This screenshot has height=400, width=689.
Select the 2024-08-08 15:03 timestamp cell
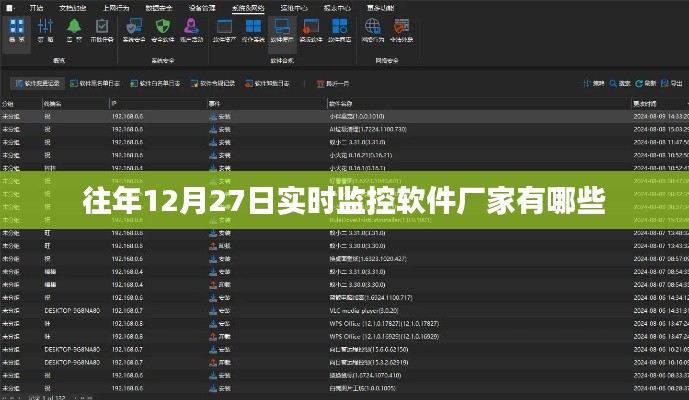click(661, 129)
